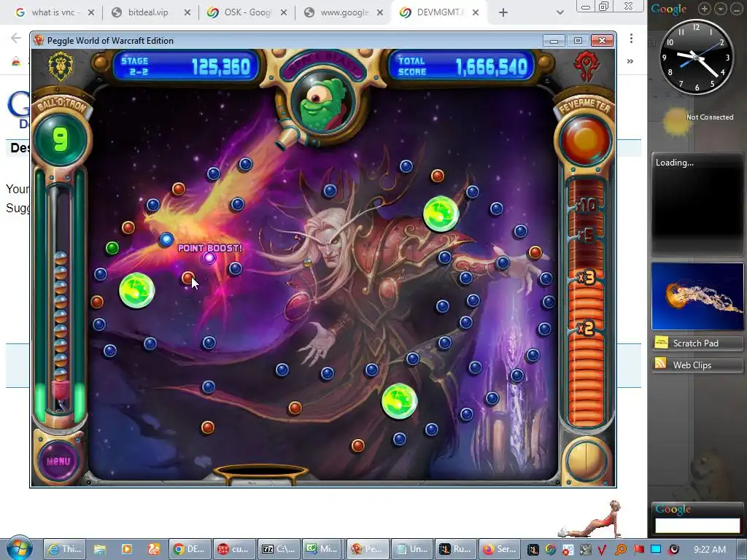Click the red Horde emblem
Screen dimensions: 747x560
[x=586, y=66]
